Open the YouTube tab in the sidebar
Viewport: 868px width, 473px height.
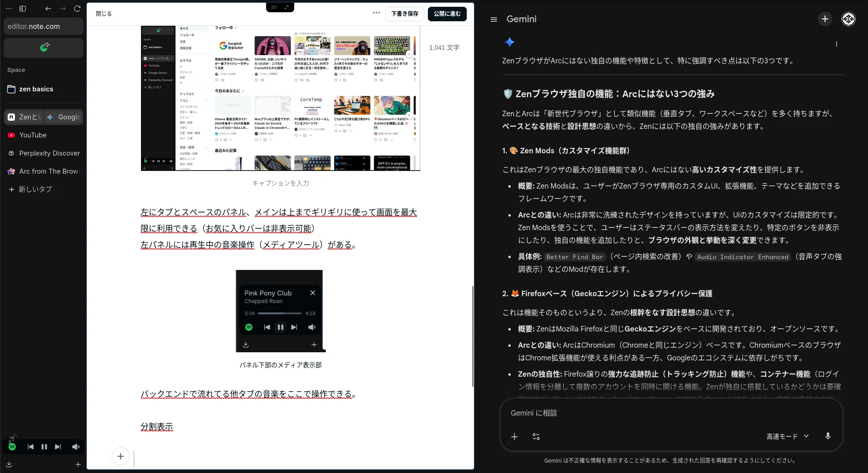(43, 135)
